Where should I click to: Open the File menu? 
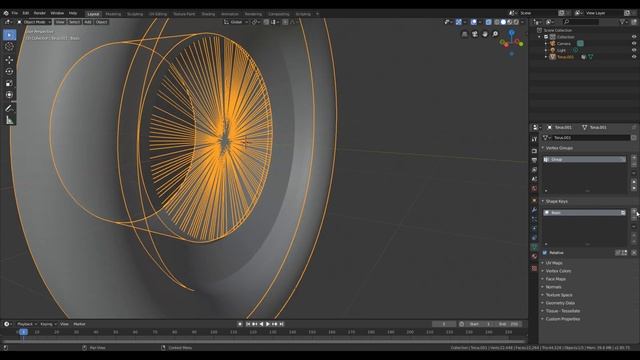(15, 13)
